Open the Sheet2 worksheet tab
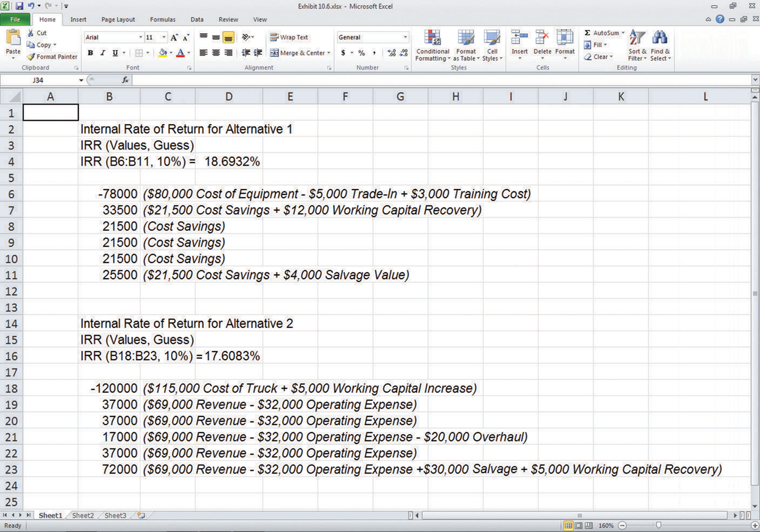The width and height of the screenshot is (760, 532). pos(83,515)
